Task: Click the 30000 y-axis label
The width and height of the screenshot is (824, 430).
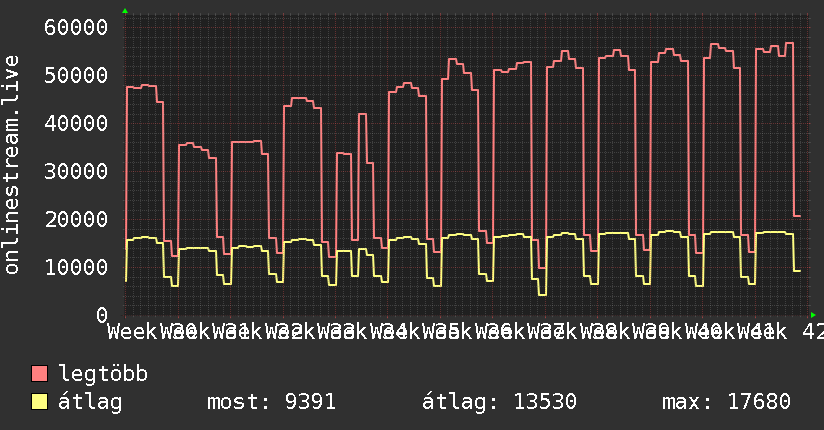Action: [76, 171]
